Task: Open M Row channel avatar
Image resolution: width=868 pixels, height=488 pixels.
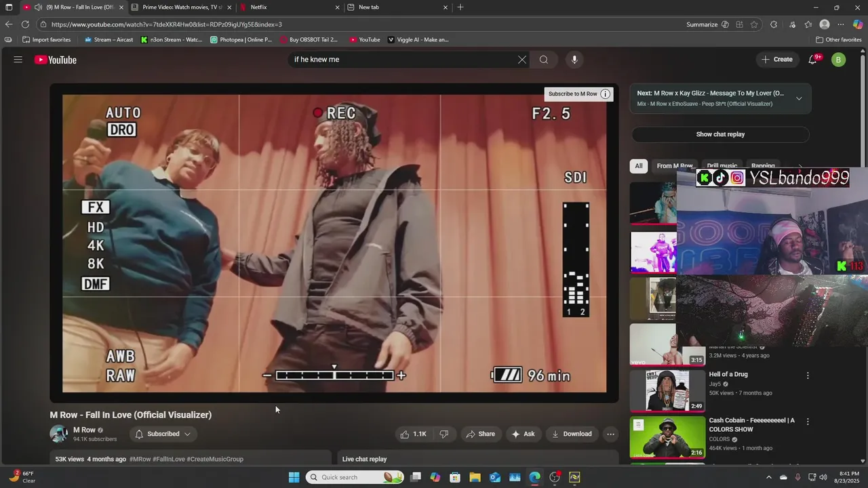Action: coord(59,434)
